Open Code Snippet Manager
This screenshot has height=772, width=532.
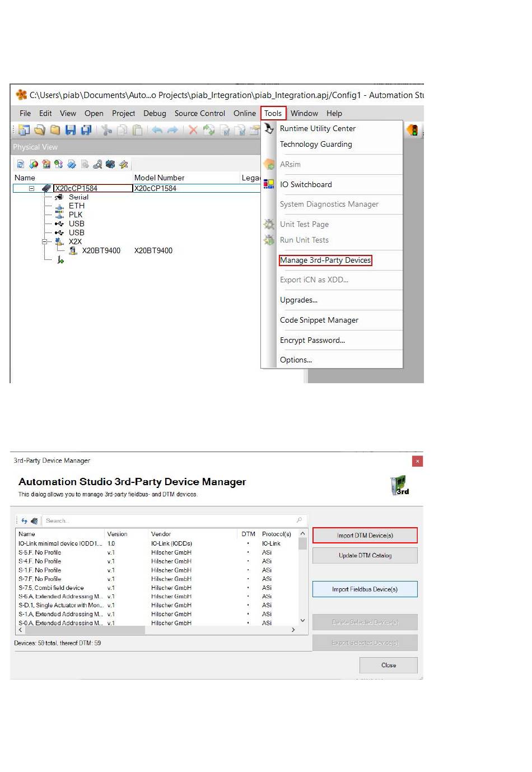click(319, 320)
